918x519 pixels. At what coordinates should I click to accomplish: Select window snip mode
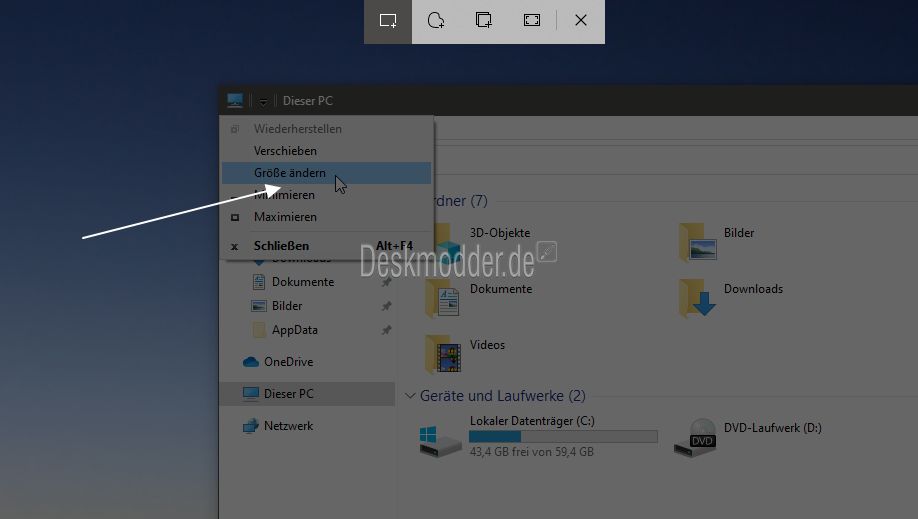pyautogui.click(x=484, y=21)
